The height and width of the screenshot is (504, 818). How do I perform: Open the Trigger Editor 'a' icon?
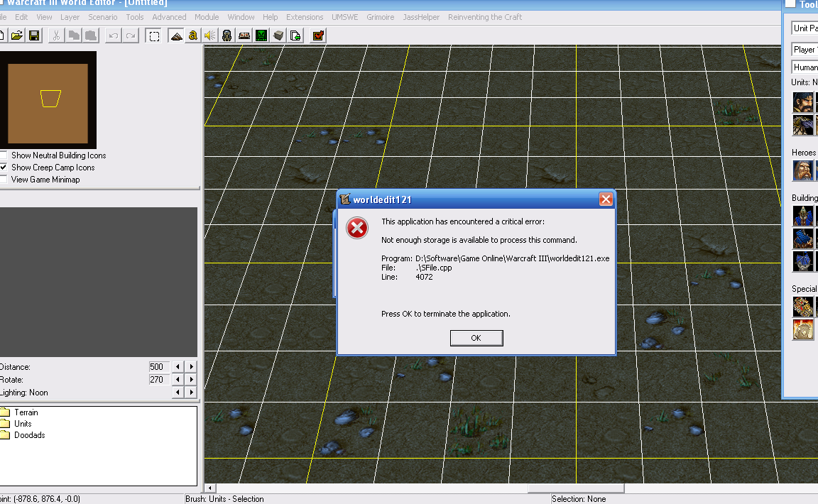point(193,35)
